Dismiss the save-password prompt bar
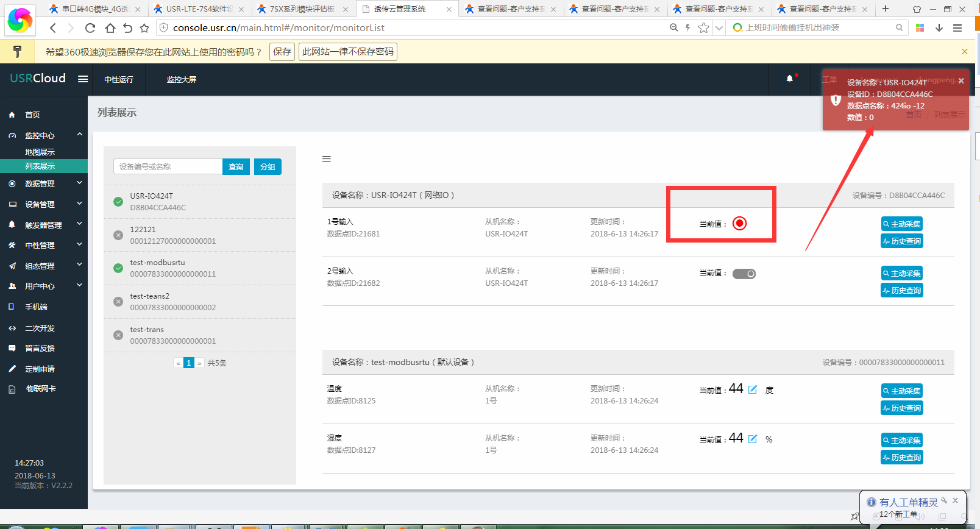Screen dimensions: 980x529 (965, 52)
